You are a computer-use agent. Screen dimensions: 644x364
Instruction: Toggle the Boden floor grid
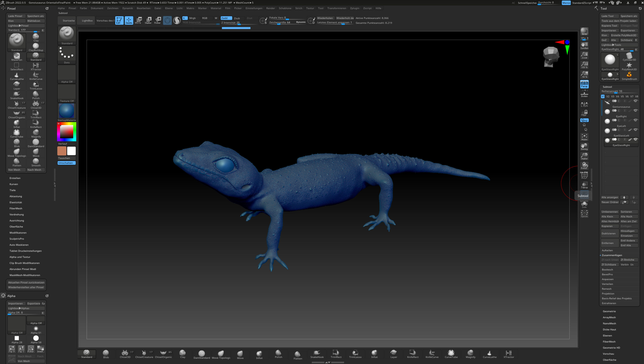pyautogui.click(x=584, y=94)
